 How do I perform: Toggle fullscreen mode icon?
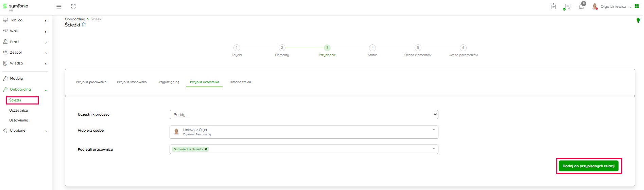click(x=73, y=6)
